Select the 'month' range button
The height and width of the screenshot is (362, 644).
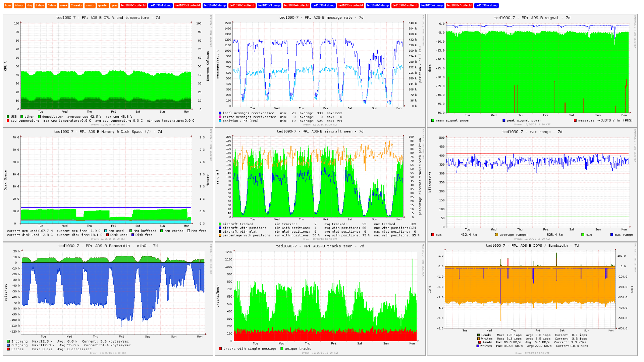tap(90, 5)
